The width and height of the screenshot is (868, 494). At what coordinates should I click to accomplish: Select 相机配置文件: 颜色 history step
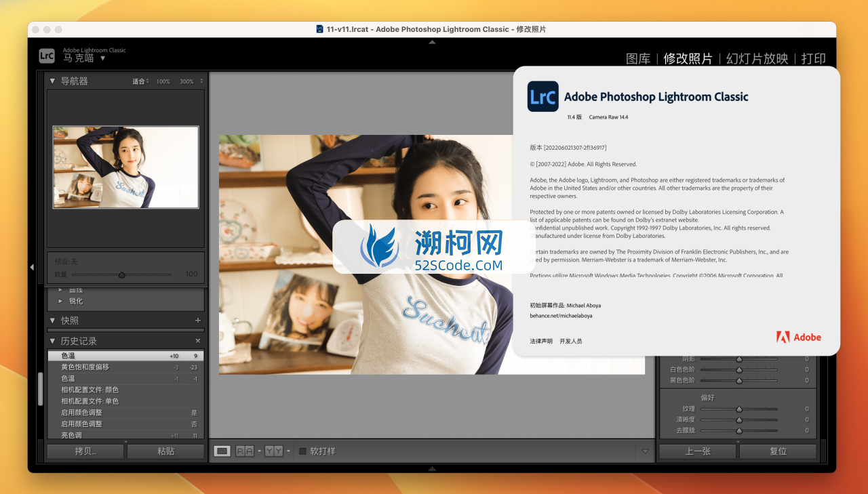(x=125, y=390)
